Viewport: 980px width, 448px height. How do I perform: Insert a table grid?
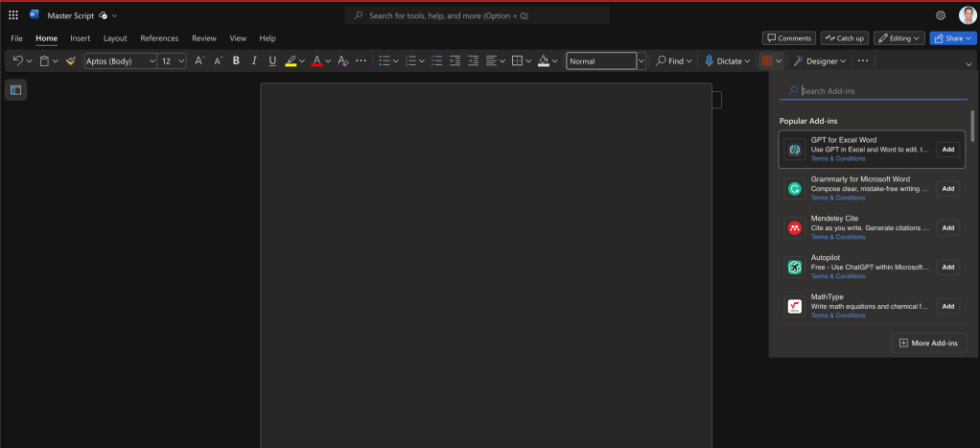[x=517, y=60]
